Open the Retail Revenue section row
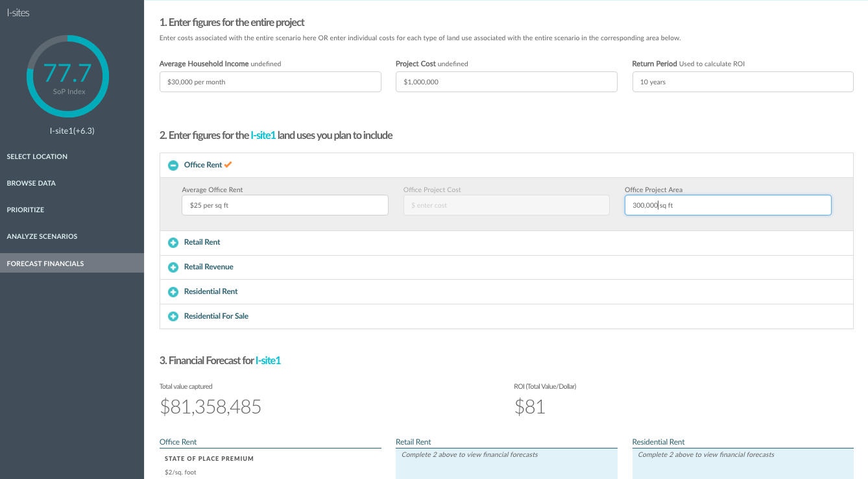This screenshot has width=868, height=479. point(506,267)
